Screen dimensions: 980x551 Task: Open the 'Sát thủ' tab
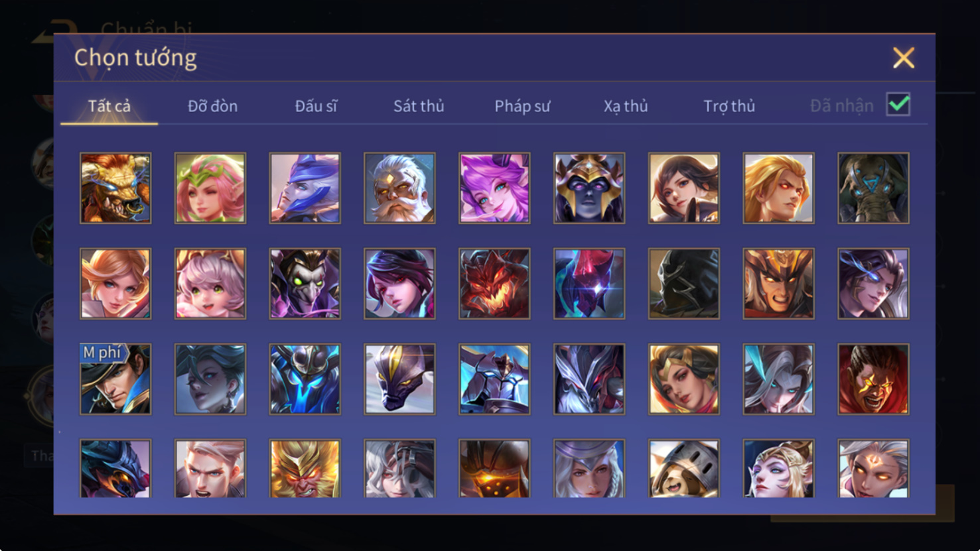tap(419, 106)
